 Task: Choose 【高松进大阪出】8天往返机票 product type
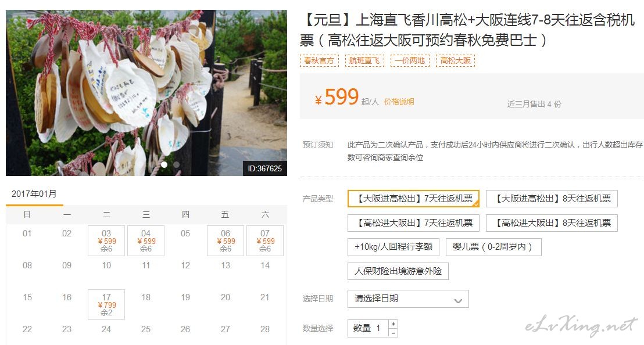(x=552, y=223)
